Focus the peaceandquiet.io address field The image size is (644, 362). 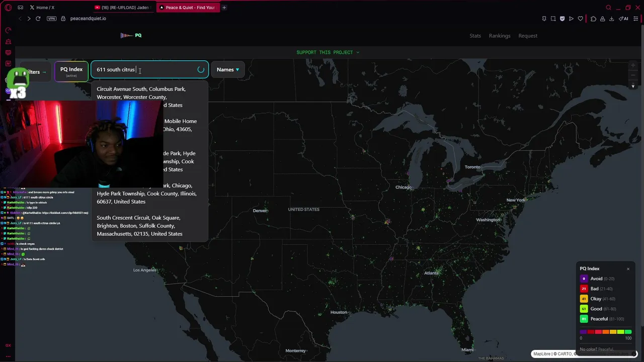[x=88, y=19]
